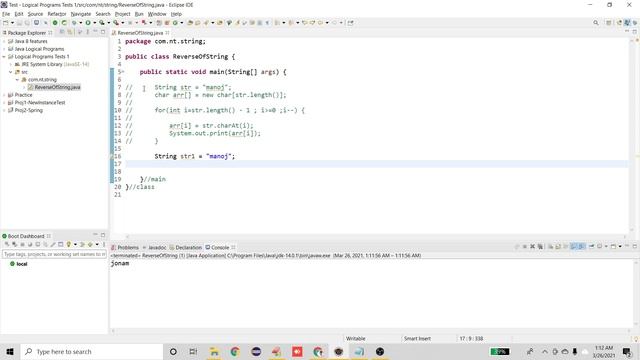Open the Run button dropdown arrow

click(94, 23)
